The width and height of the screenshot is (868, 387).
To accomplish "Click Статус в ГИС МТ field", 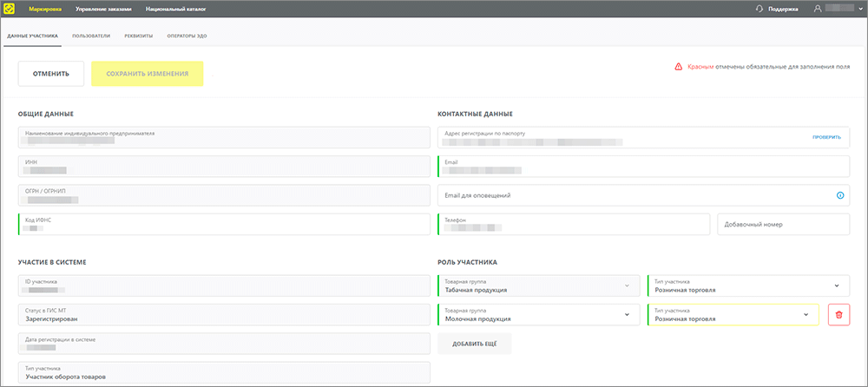I will click(x=224, y=314).
